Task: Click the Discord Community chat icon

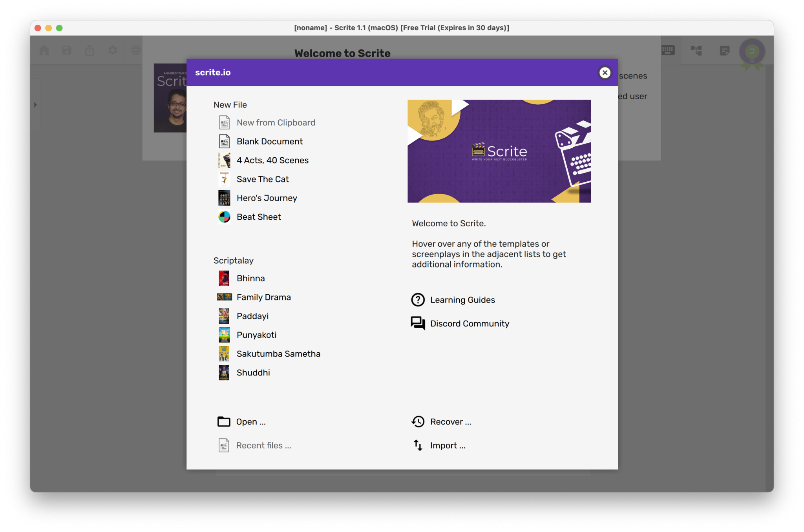Action: pos(418,324)
